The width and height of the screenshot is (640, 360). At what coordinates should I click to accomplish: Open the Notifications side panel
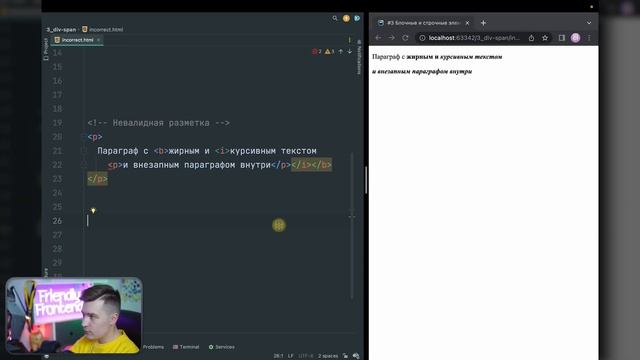click(359, 57)
